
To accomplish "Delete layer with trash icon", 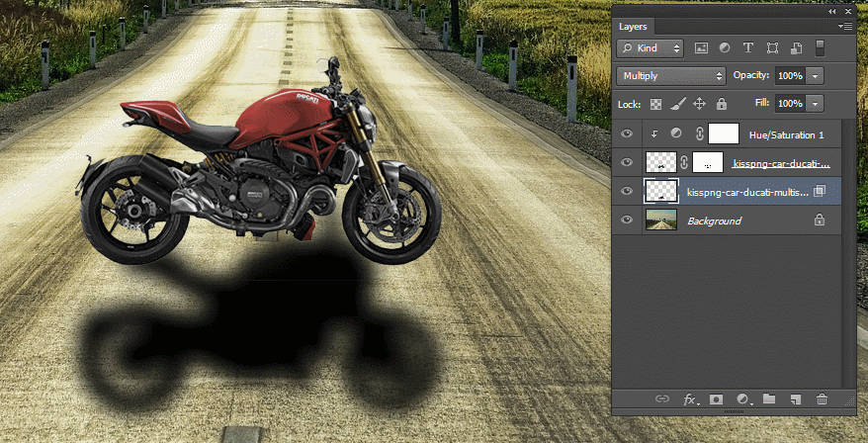I will [x=823, y=399].
